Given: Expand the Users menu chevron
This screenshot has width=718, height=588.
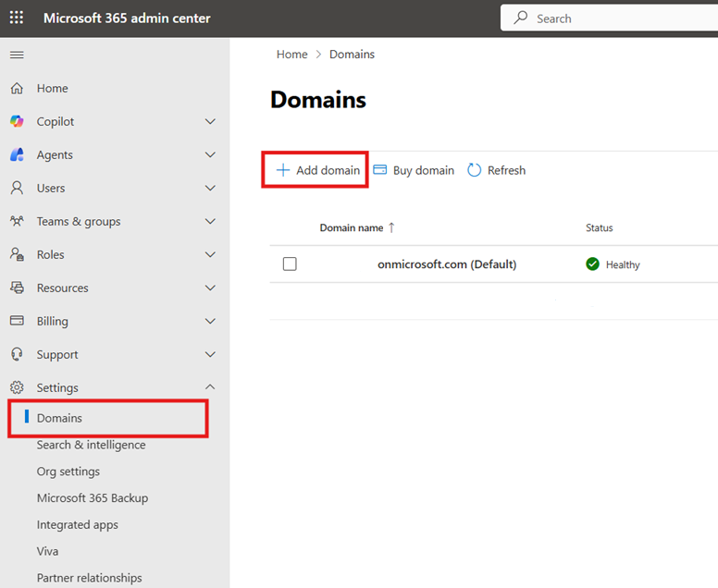Looking at the screenshot, I should pos(210,188).
